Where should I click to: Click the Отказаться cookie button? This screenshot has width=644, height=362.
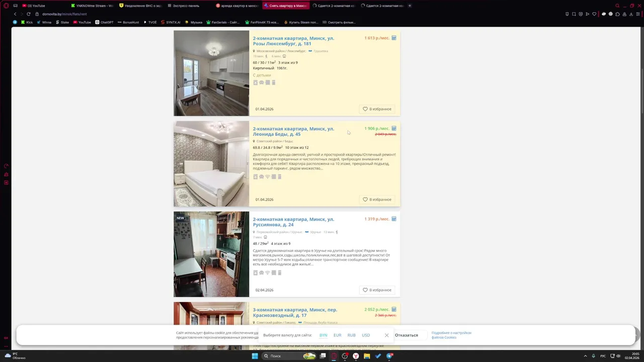click(x=407, y=335)
